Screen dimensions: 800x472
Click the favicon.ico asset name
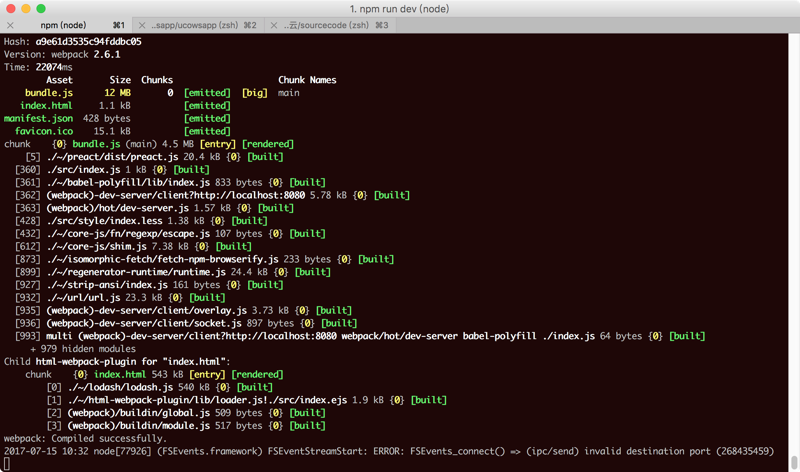tap(44, 131)
